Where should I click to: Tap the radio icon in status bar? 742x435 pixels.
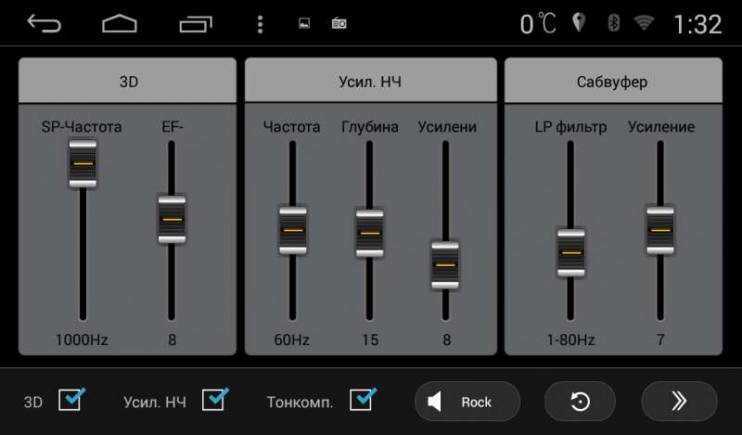[x=339, y=23]
